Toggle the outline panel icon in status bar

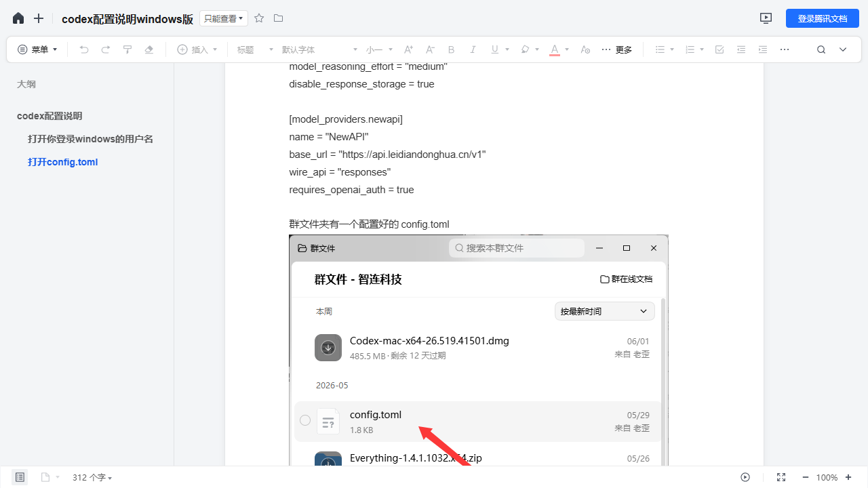(20, 477)
